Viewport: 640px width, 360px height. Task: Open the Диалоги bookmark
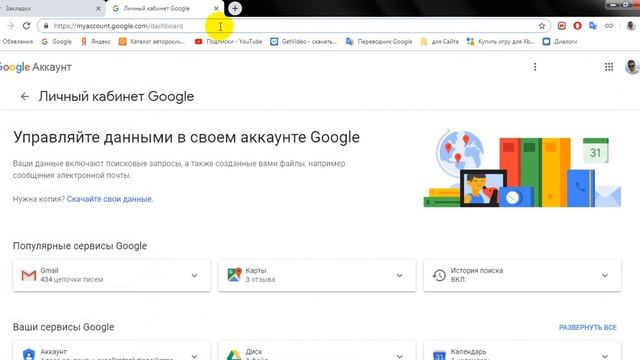[x=560, y=42]
